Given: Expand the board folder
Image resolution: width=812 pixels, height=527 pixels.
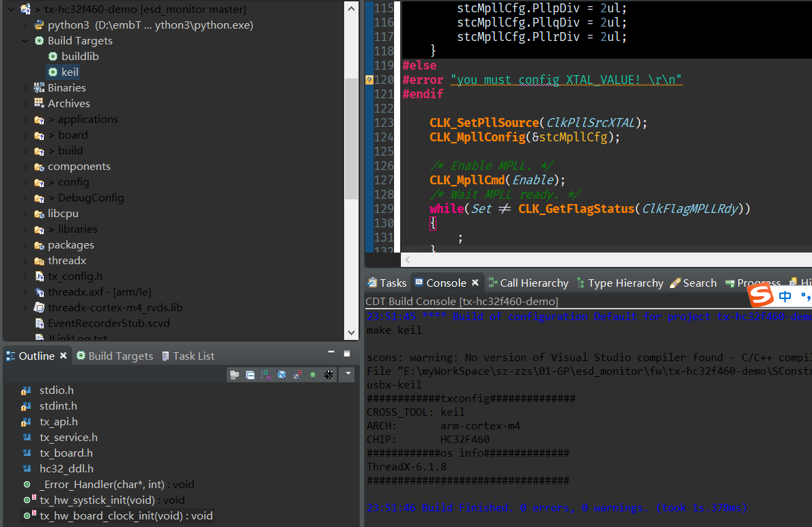Looking at the screenshot, I should pos(25,135).
